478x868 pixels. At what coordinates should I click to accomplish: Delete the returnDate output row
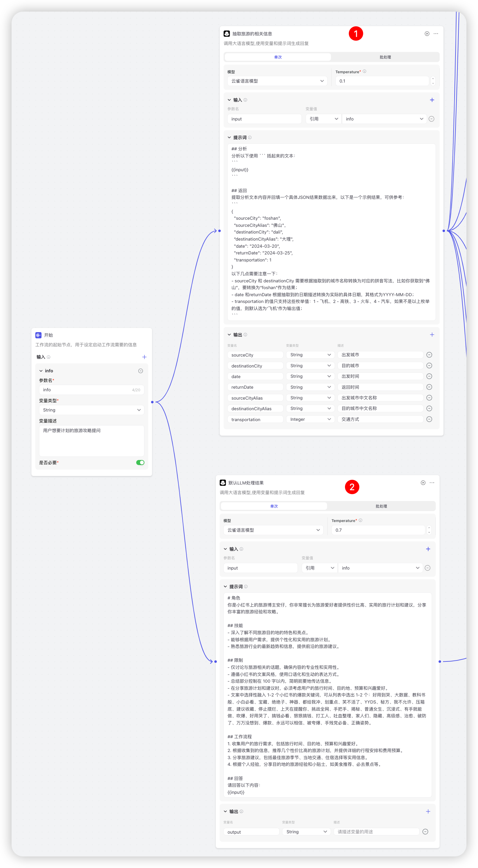pos(429,387)
